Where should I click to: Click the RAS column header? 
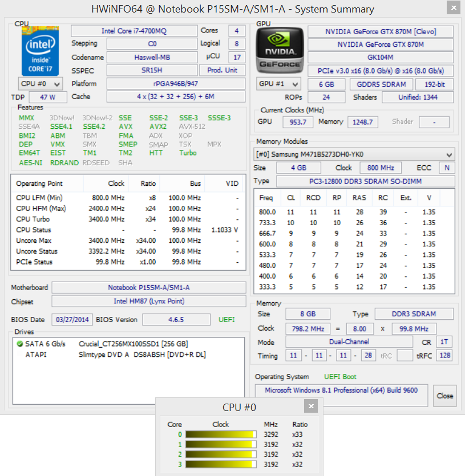point(359,198)
